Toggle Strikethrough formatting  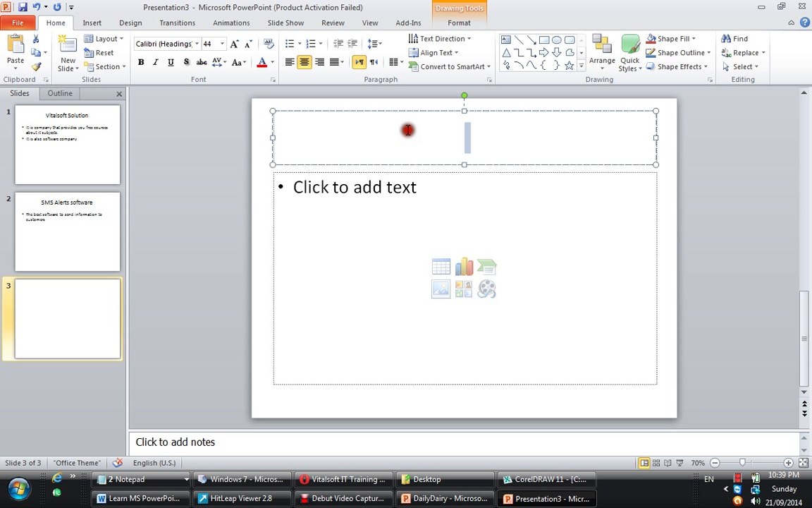click(x=202, y=62)
